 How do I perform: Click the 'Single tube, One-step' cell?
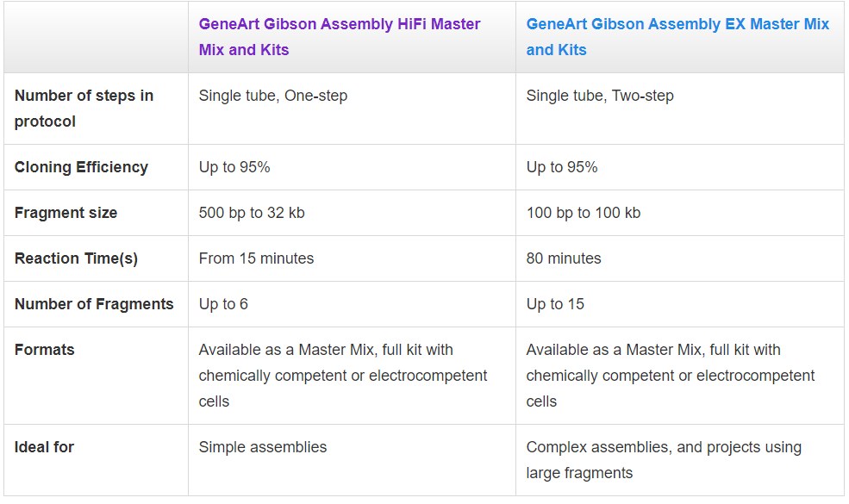click(273, 96)
